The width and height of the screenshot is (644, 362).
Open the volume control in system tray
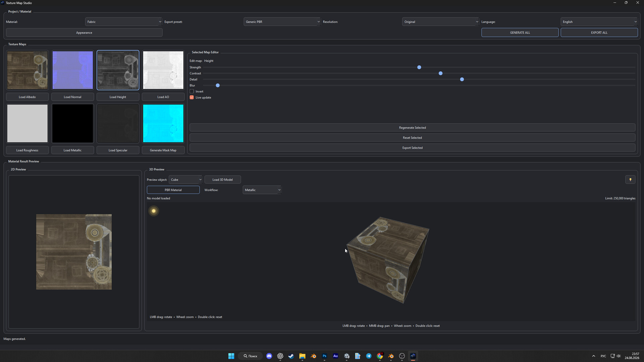[619, 356]
